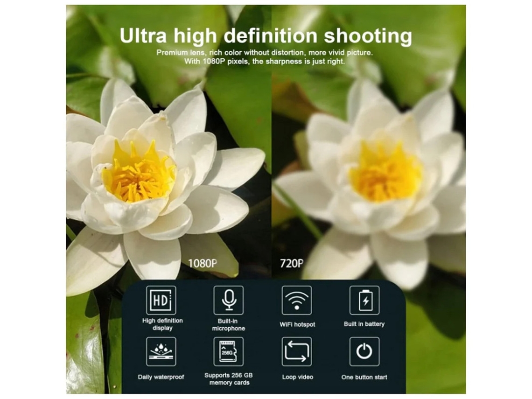Click the 'Daily waterproof' label
532x399 pixels.
coord(161,377)
